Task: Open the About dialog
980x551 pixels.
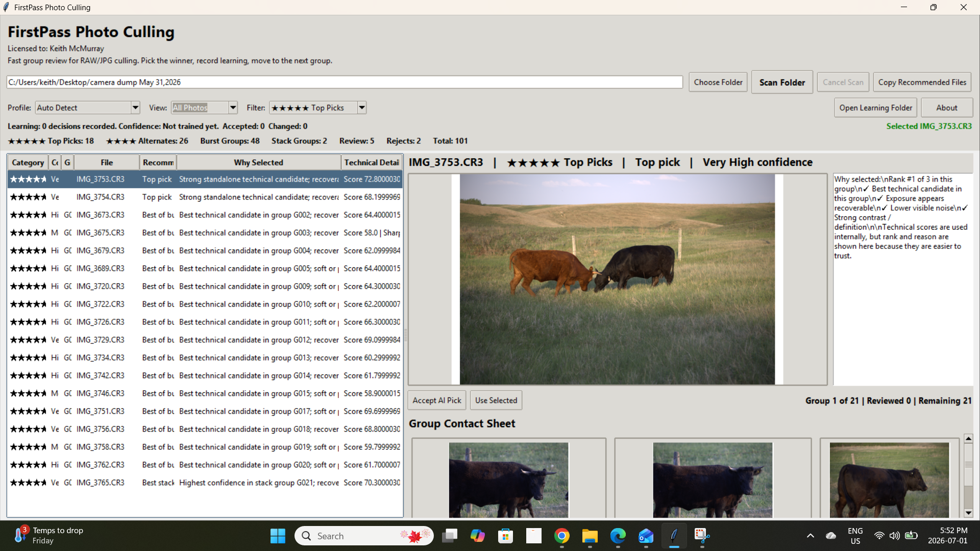Action: click(x=947, y=108)
